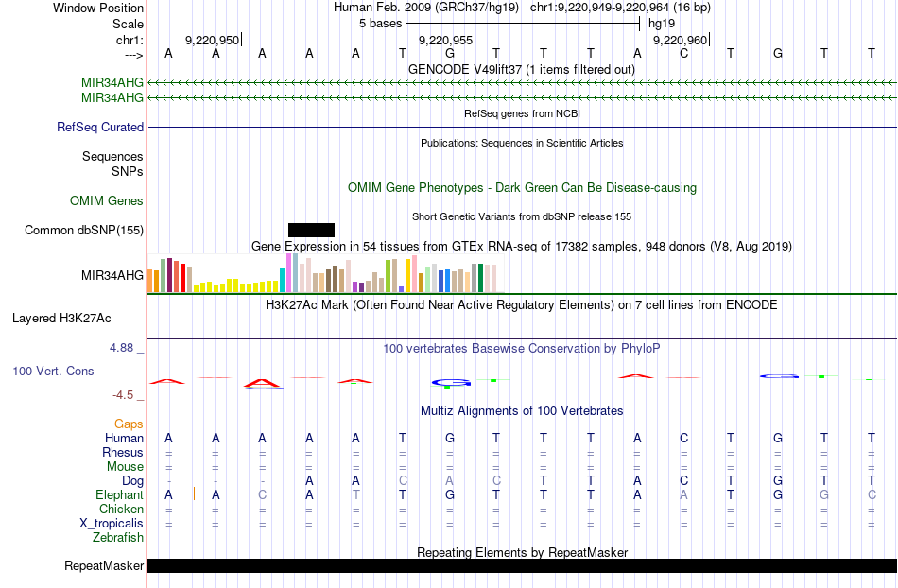Select the Elephant alignment row label
898x588 pixels.
click(x=119, y=494)
